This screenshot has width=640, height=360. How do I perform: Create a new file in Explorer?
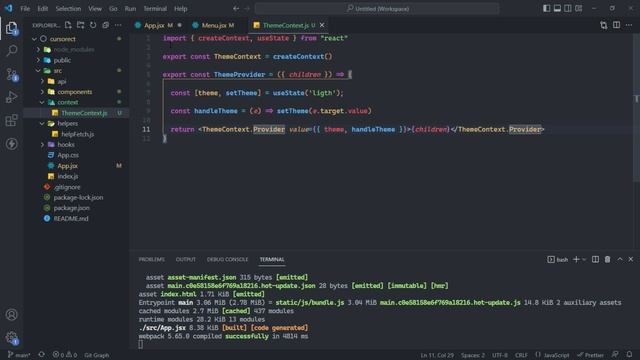68,25
